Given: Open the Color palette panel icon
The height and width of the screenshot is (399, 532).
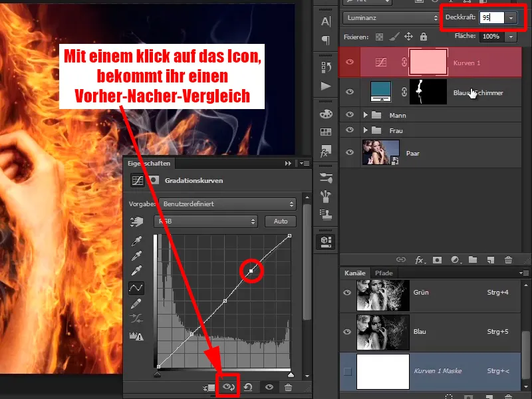Looking at the screenshot, I should point(326,114).
